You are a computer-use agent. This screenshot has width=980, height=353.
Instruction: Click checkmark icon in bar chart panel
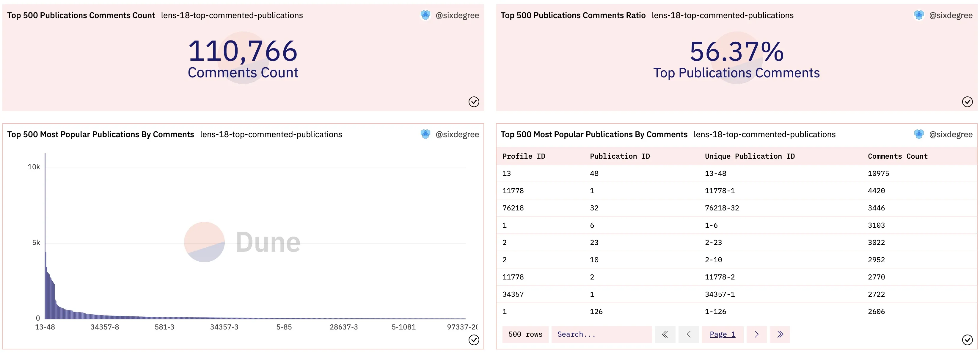[474, 340]
